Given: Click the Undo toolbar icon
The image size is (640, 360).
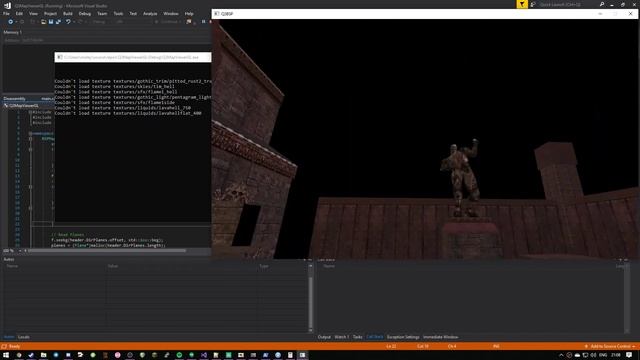Looking at the screenshot, I should [x=68, y=22].
